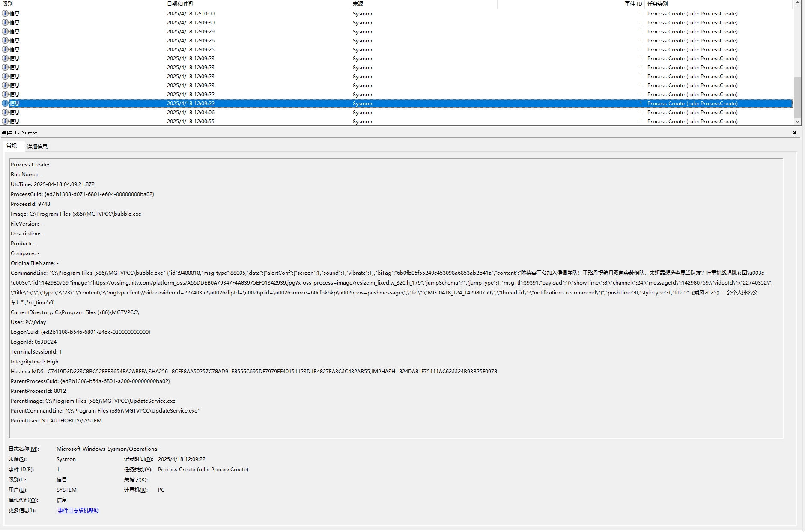
Task: Click the event list scrollbar up arrow
Action: pyautogui.click(x=797, y=3)
